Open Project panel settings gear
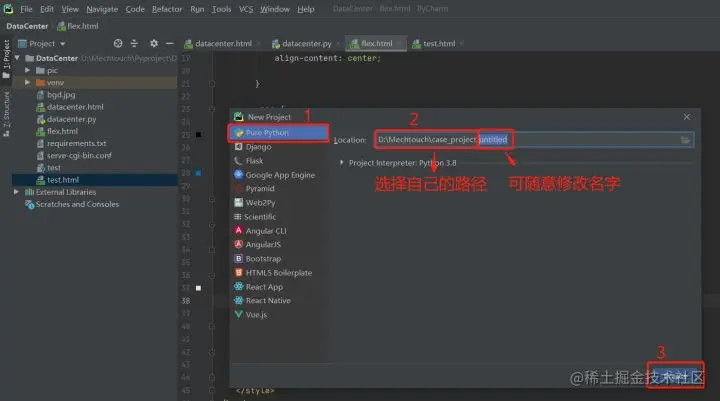The width and height of the screenshot is (720, 401). coord(154,43)
